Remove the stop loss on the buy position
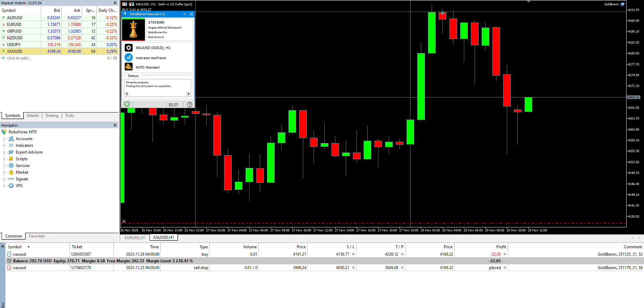This screenshot has width=644, height=308. point(353,254)
